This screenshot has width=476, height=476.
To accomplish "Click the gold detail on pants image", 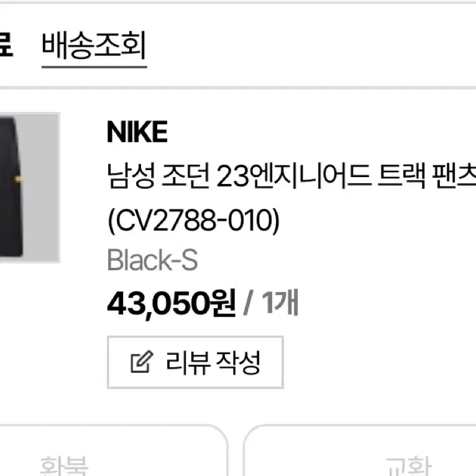I will [x=19, y=179].
